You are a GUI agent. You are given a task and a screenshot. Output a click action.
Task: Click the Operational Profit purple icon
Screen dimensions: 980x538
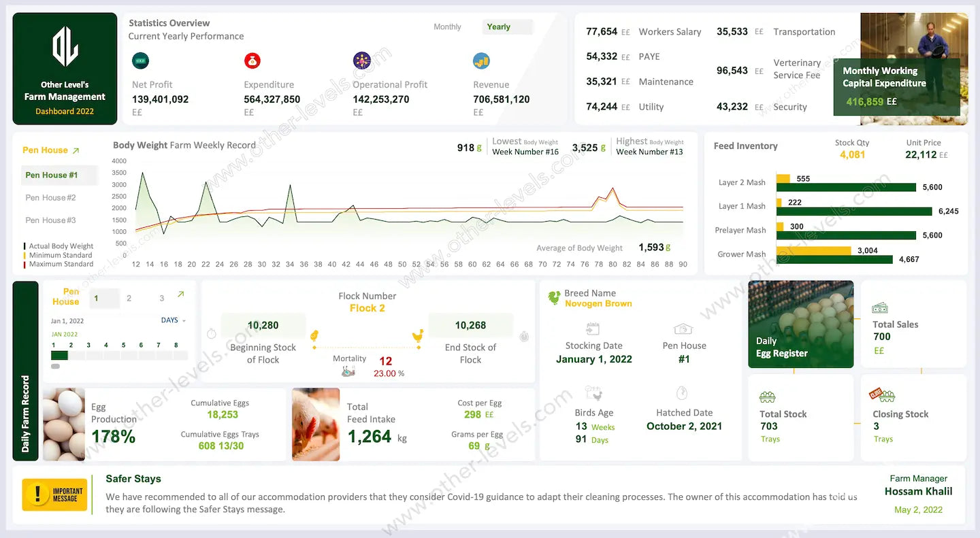pos(362,61)
